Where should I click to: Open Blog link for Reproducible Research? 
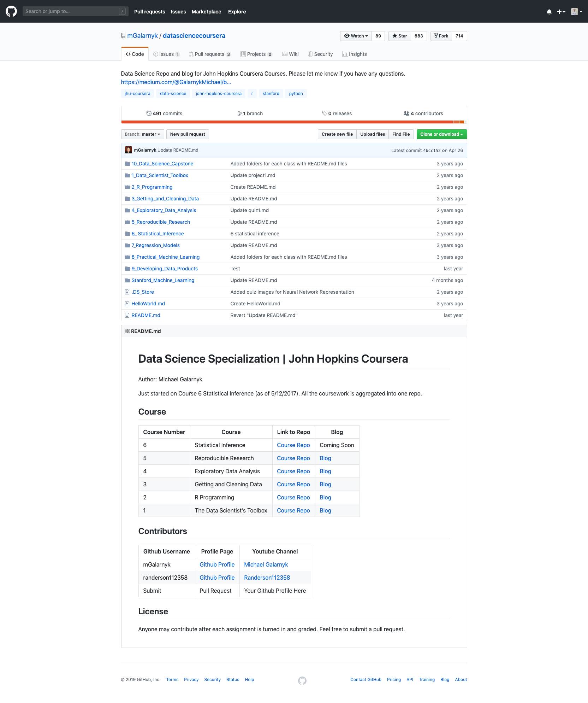(325, 458)
